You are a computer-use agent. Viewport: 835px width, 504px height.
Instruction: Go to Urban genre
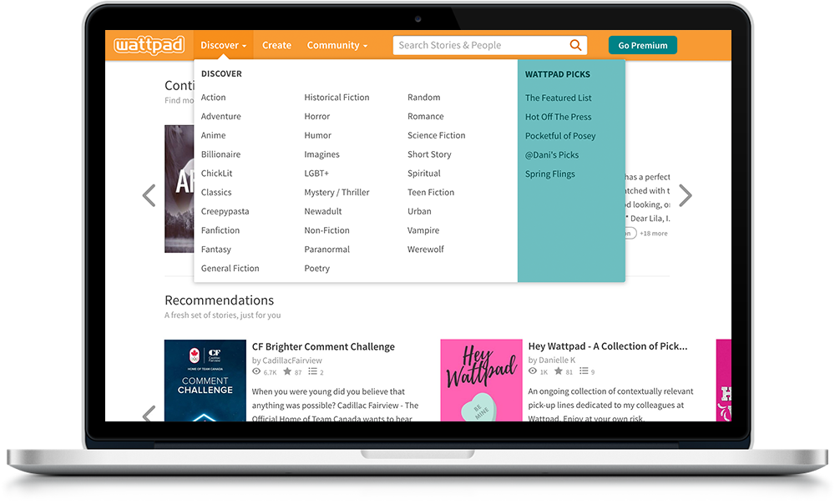point(419,211)
